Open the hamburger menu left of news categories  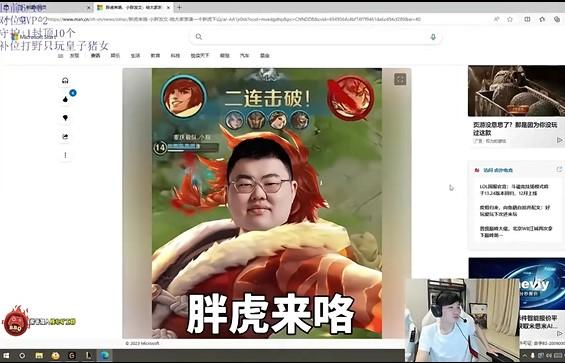click(60, 56)
